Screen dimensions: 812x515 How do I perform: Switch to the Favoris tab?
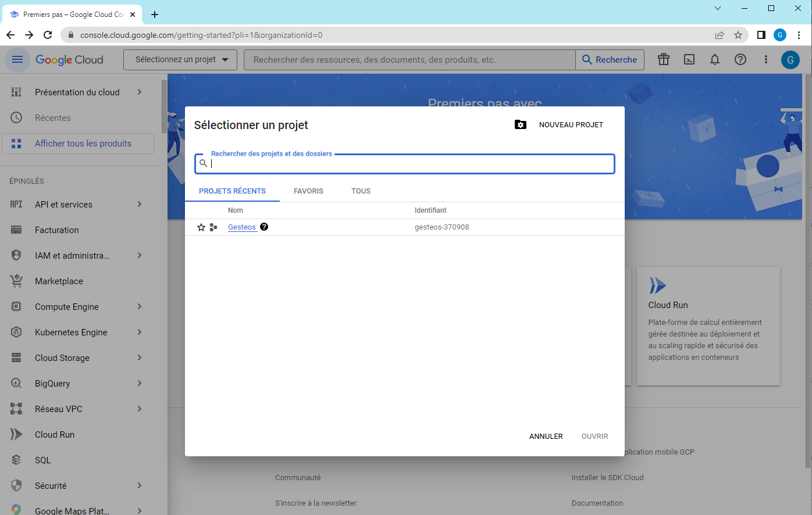pos(308,191)
